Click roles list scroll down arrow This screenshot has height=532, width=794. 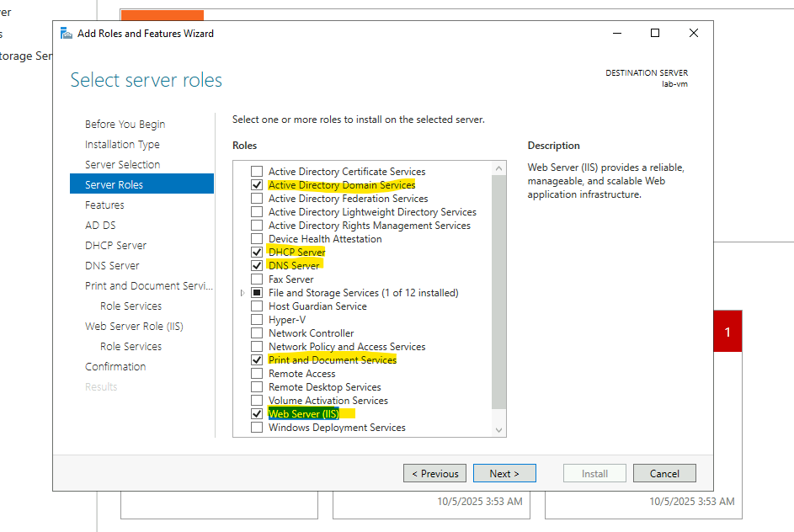click(498, 430)
